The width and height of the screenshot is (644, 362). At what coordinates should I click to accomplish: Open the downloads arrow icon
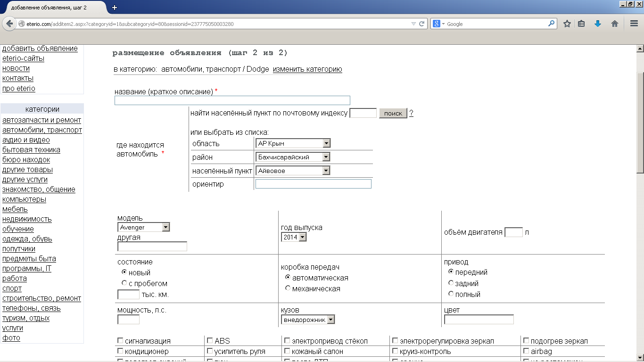pyautogui.click(x=598, y=24)
